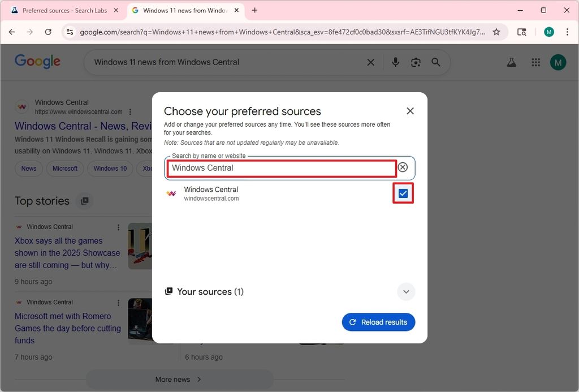Click the Windows Central favicon in first result

pyautogui.click(x=22, y=107)
